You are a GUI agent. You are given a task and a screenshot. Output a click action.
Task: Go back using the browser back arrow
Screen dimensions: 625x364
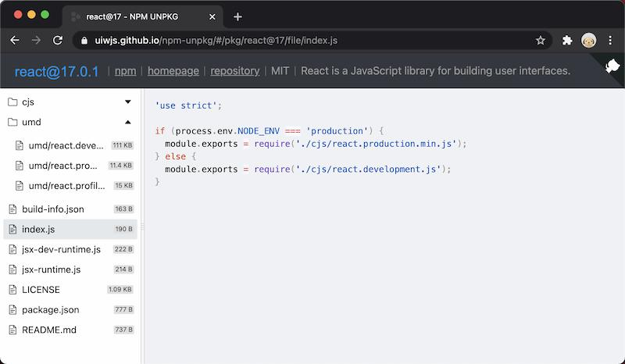15,41
